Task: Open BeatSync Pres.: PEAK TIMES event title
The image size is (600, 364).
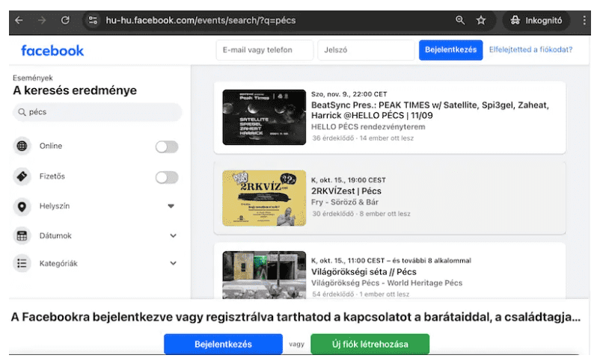Action: 430,110
